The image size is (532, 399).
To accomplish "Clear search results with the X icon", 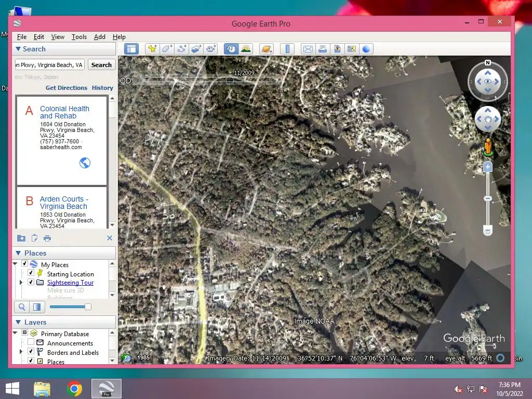I will click(x=109, y=238).
